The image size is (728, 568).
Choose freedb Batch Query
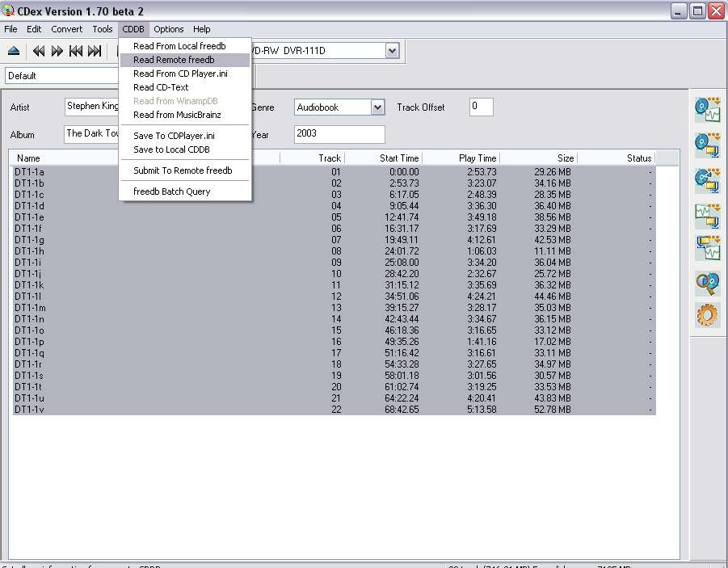(185, 191)
